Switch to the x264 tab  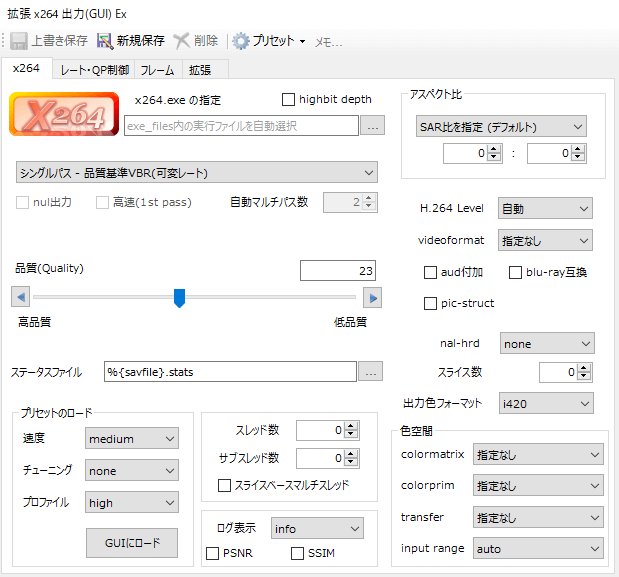click(x=26, y=68)
